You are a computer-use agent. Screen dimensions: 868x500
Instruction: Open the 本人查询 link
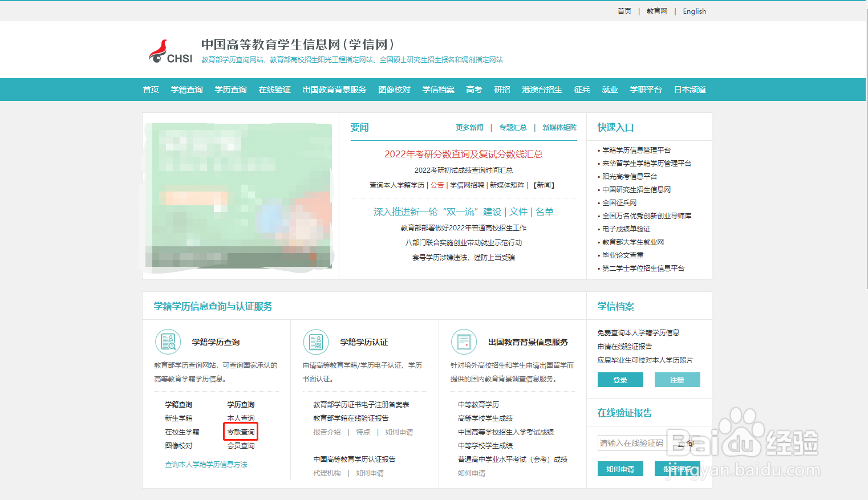pyautogui.click(x=241, y=418)
